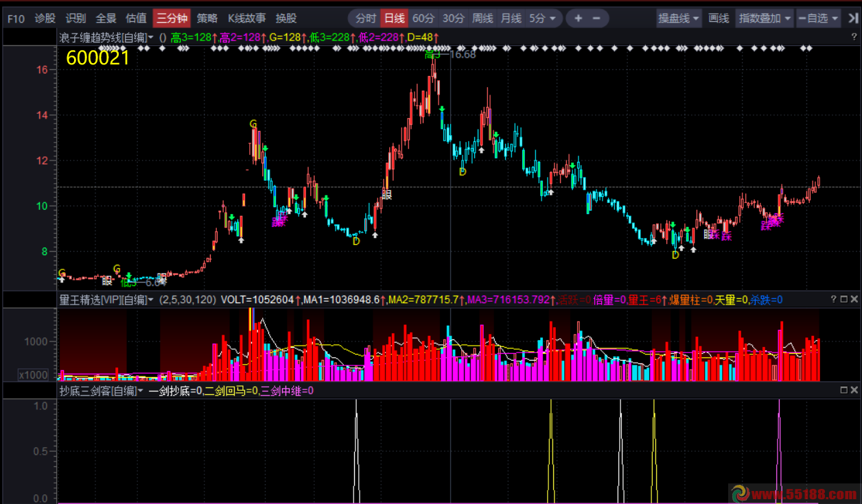Click the 画线 drawing tool button

point(719,19)
